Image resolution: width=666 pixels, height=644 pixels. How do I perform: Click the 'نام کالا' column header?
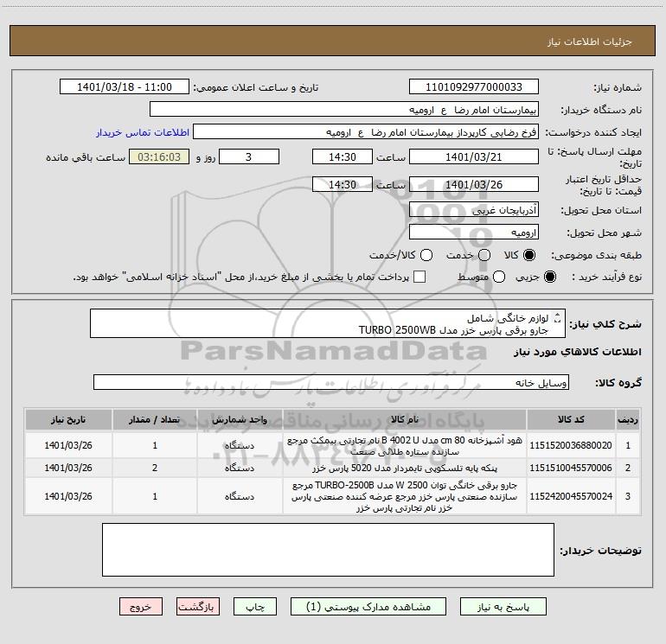tap(405, 419)
